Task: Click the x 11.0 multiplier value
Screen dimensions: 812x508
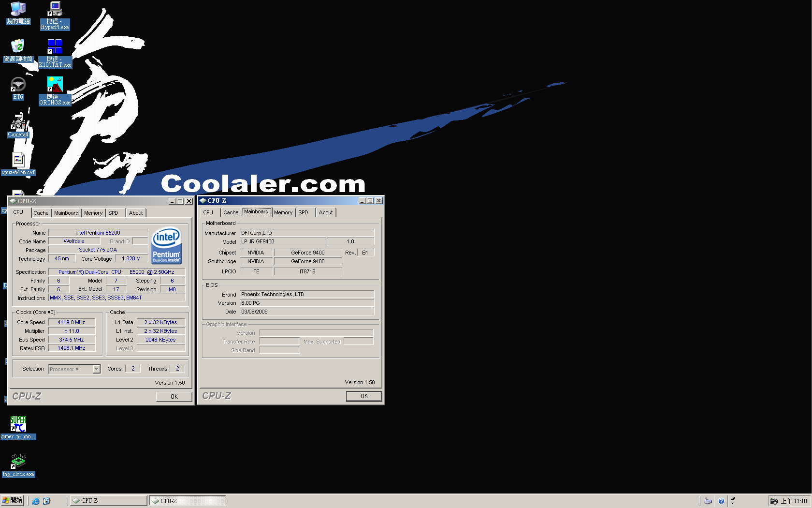Action: pos(72,331)
